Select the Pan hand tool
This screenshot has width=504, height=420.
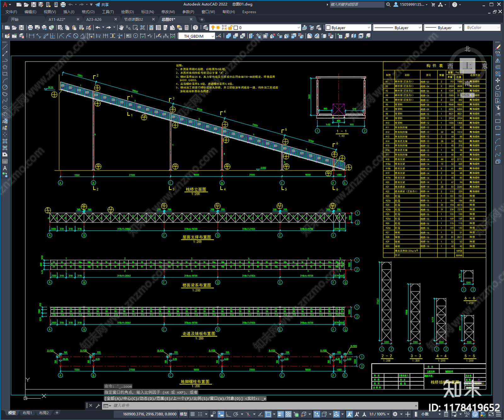121,28
